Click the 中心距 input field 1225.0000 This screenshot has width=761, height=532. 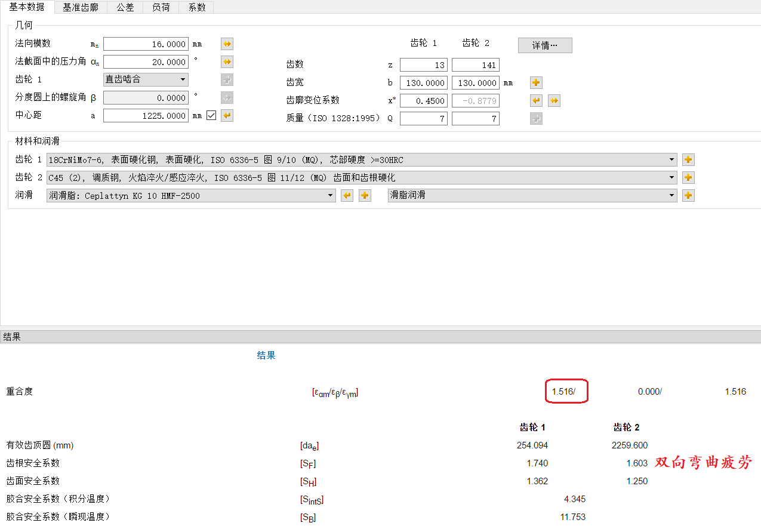point(146,116)
